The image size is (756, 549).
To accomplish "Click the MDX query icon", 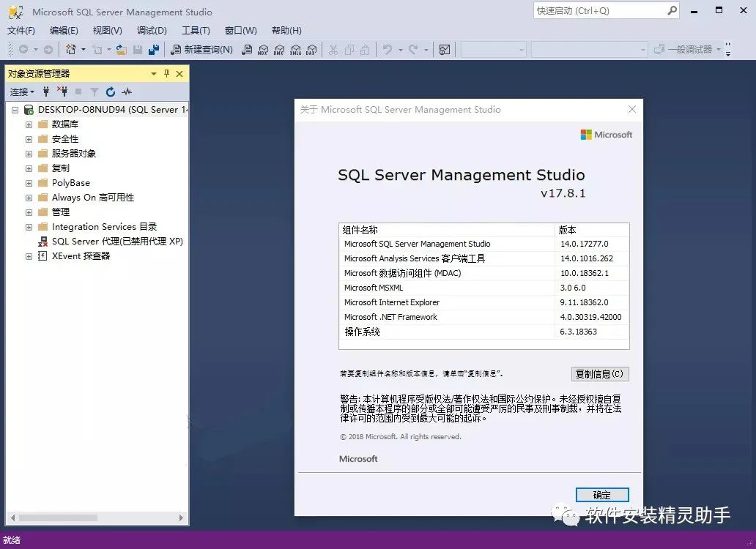I will [263, 50].
